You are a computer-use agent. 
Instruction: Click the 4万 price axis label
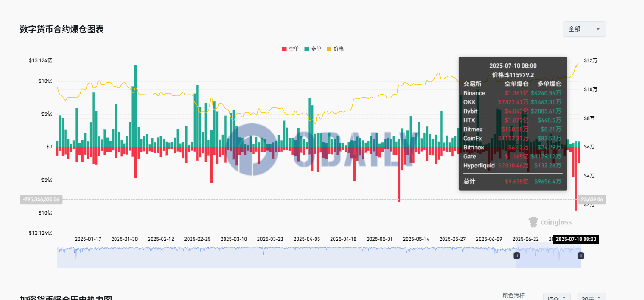click(589, 176)
